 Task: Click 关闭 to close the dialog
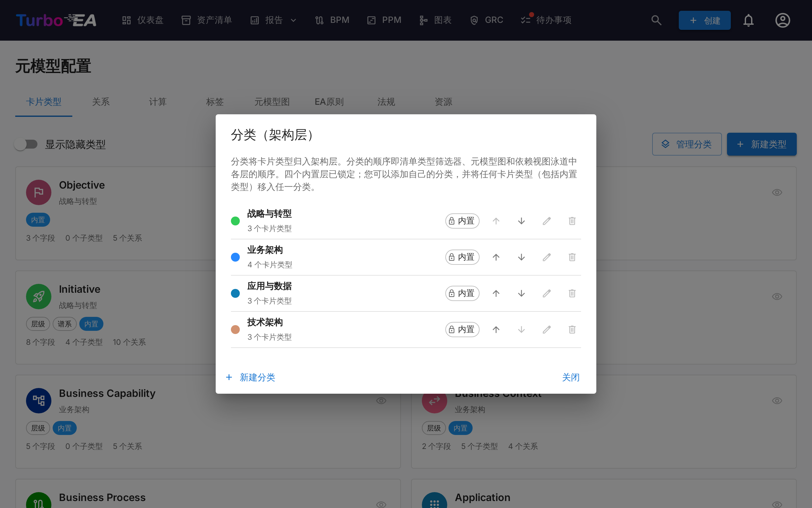571,377
